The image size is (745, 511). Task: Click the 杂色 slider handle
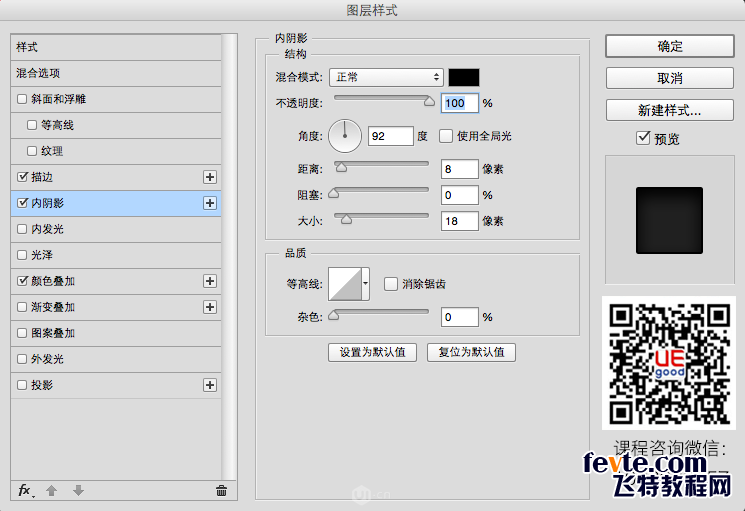pyautogui.click(x=334, y=314)
